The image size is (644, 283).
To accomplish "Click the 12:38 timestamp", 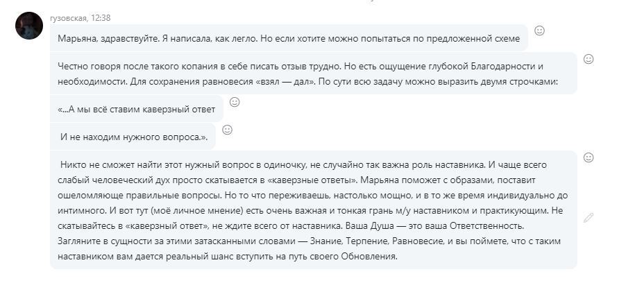I will [x=101, y=18].
